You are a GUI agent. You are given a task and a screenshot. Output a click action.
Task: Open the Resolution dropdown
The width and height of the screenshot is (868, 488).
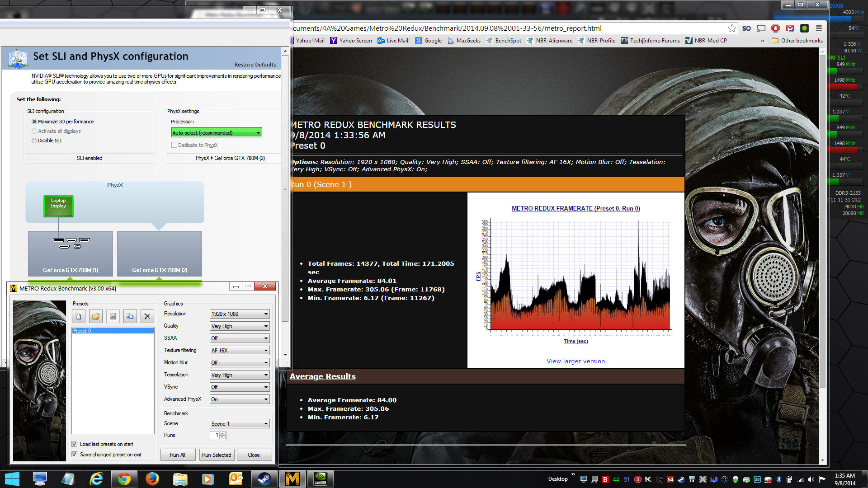click(240, 314)
